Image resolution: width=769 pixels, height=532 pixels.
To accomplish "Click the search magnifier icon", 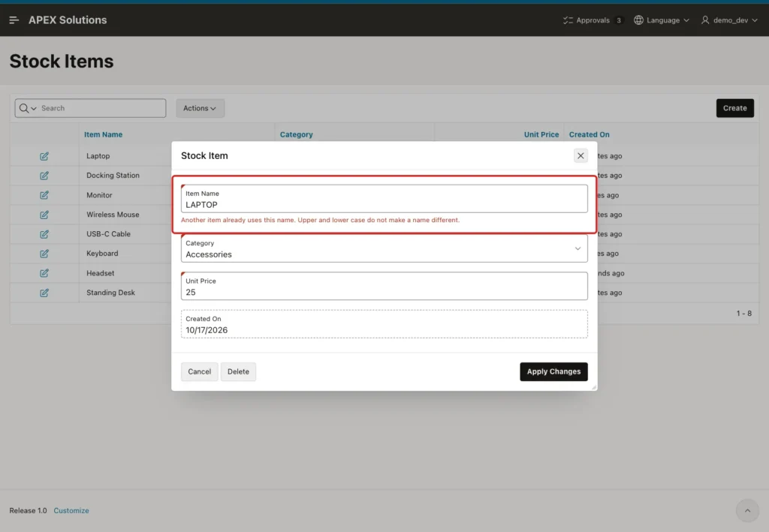I will (x=23, y=108).
